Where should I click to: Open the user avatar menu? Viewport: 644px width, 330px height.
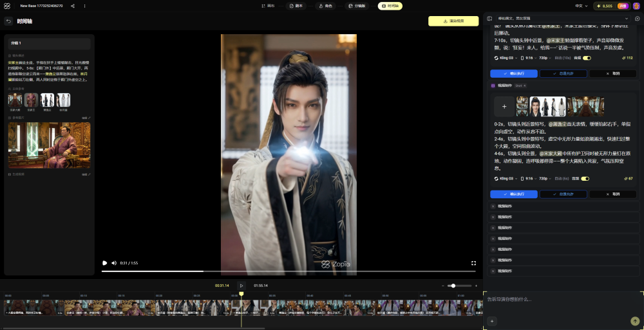[x=636, y=6]
